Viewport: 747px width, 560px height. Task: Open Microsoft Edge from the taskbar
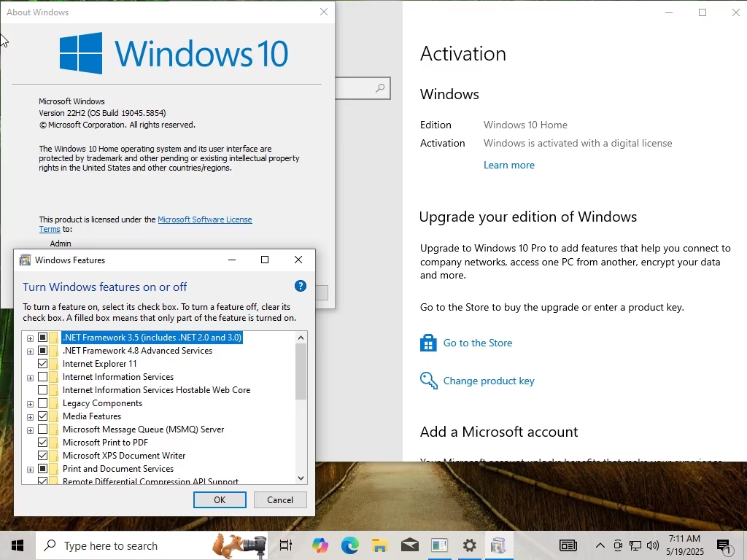(350, 545)
